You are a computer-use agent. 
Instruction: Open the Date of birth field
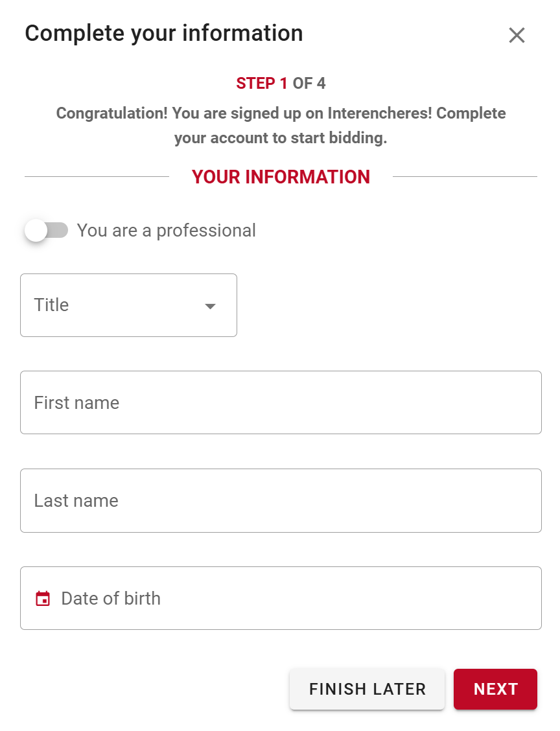281,598
